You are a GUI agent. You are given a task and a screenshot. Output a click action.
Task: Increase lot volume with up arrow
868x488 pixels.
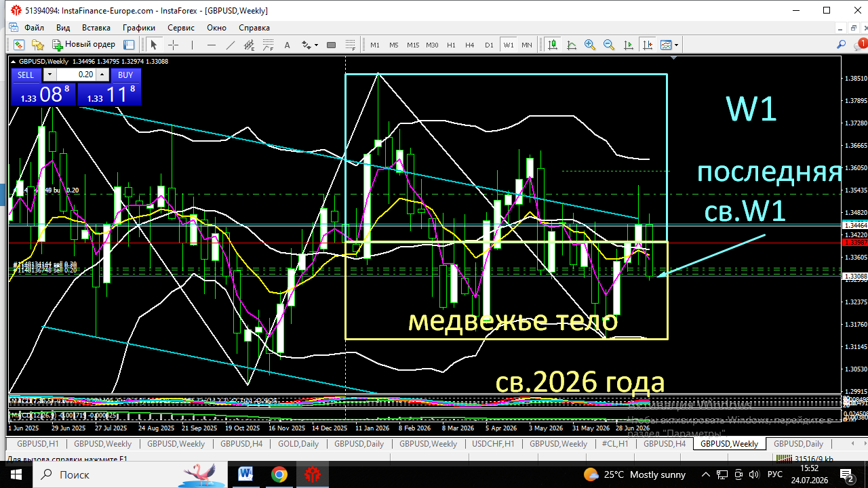tap(102, 75)
